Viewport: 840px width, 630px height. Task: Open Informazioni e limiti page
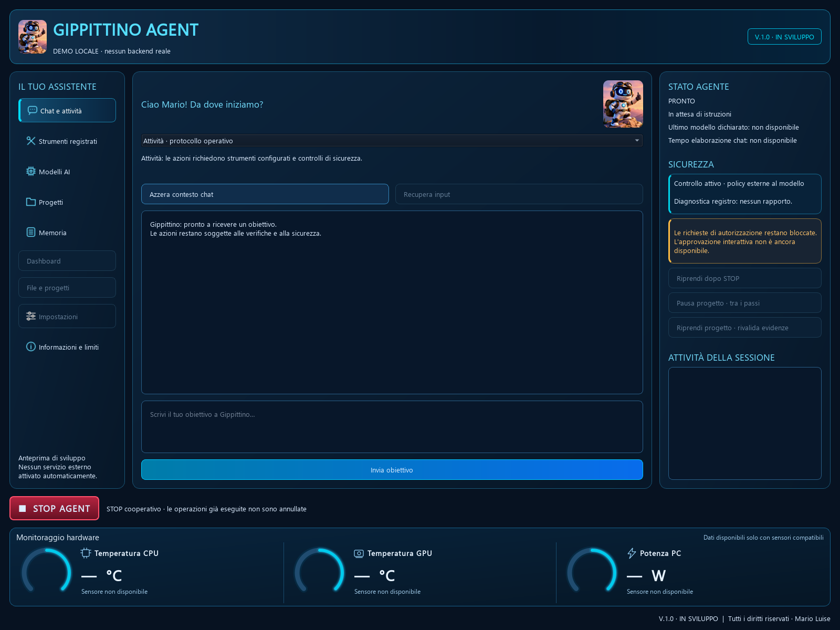[67, 346]
